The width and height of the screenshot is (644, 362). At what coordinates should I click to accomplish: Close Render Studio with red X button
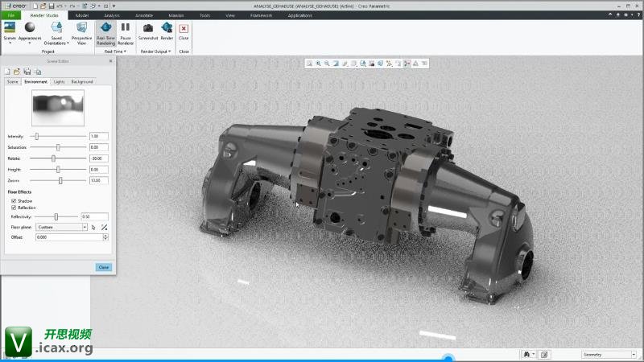(184, 28)
